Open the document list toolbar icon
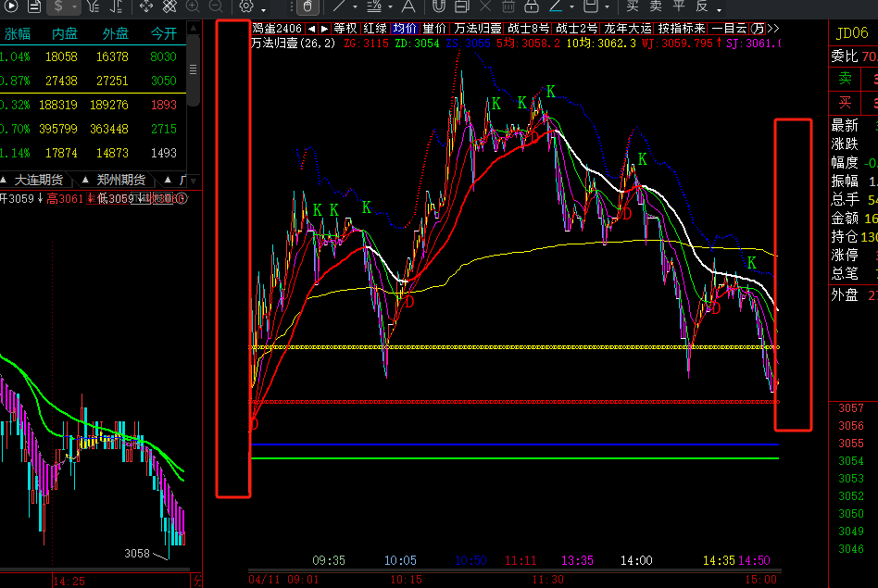This screenshot has width=878, height=588. tap(34, 6)
